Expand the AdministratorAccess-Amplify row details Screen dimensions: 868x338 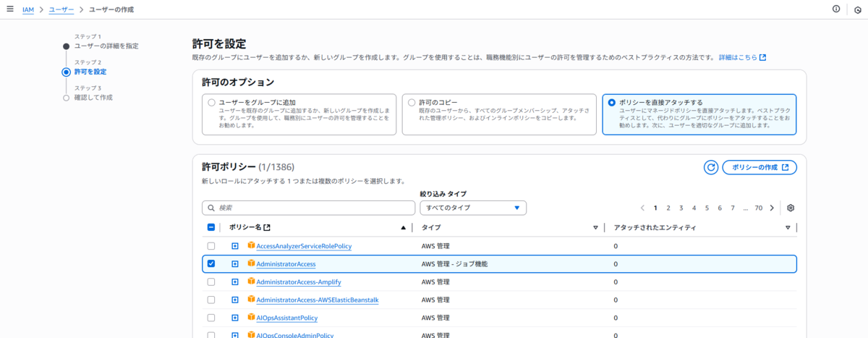[x=235, y=282]
